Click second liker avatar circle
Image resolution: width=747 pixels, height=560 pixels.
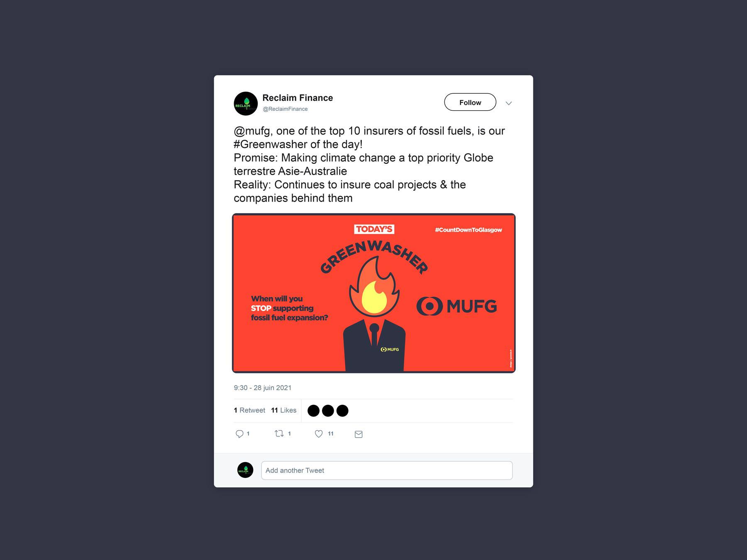(x=328, y=411)
